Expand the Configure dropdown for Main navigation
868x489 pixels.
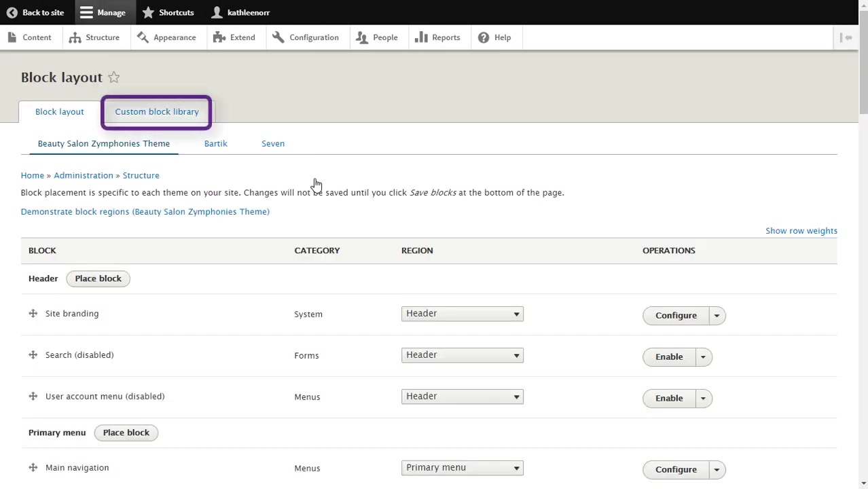click(x=716, y=469)
